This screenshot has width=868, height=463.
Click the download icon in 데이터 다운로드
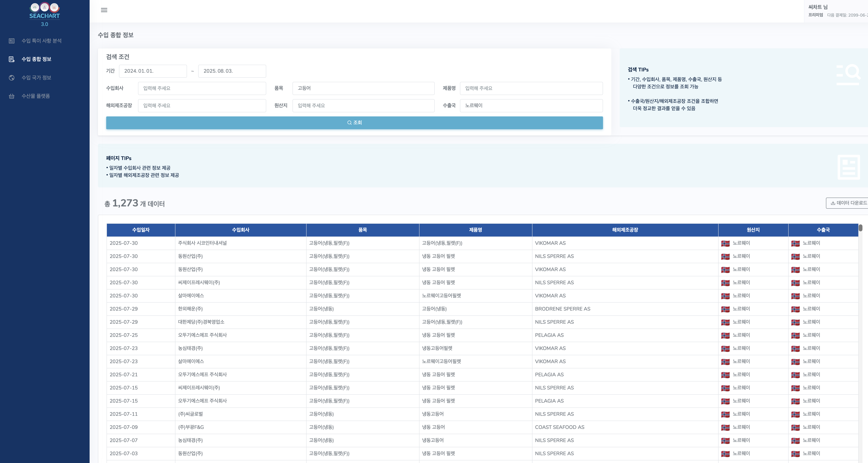point(833,203)
